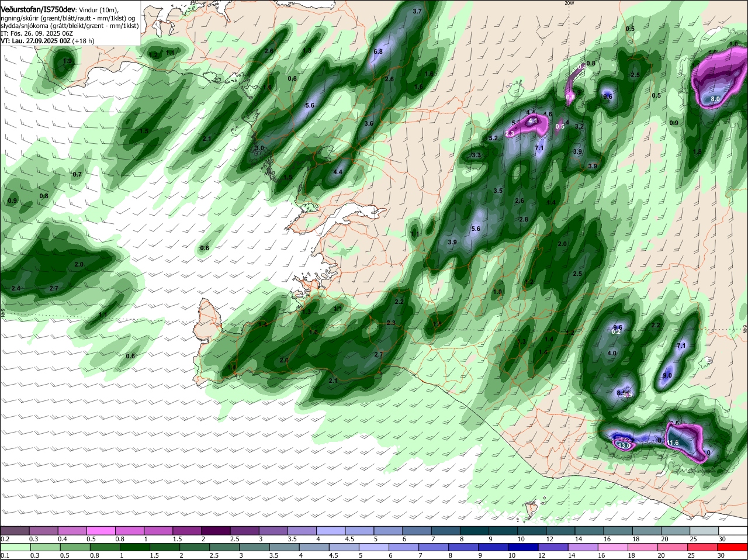The height and width of the screenshot is (560, 748).
Task: Click the 5.2 precipitation value on the map
Action: [493, 138]
